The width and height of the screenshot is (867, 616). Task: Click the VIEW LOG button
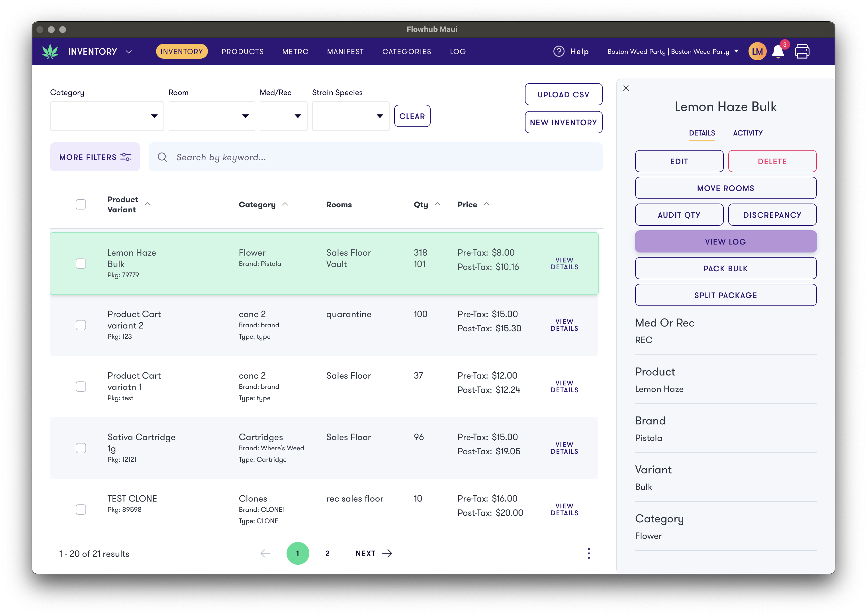[x=725, y=242]
